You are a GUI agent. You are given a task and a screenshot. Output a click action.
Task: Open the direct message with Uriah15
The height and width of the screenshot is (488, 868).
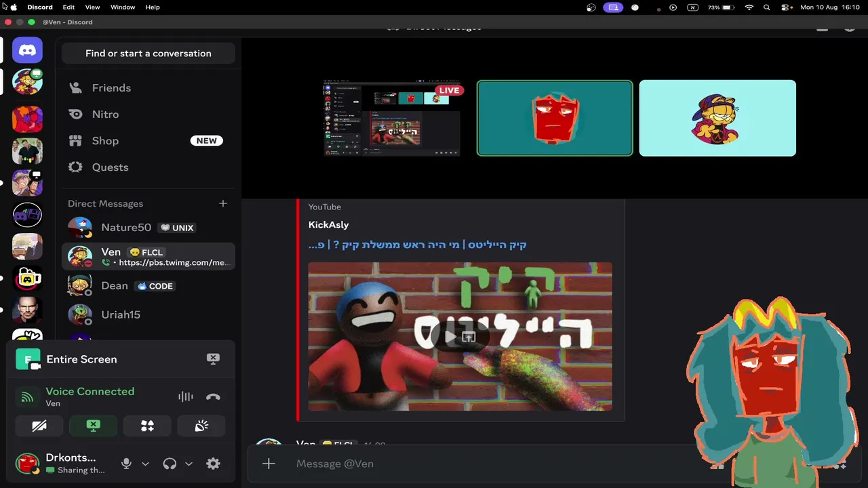coord(149,314)
